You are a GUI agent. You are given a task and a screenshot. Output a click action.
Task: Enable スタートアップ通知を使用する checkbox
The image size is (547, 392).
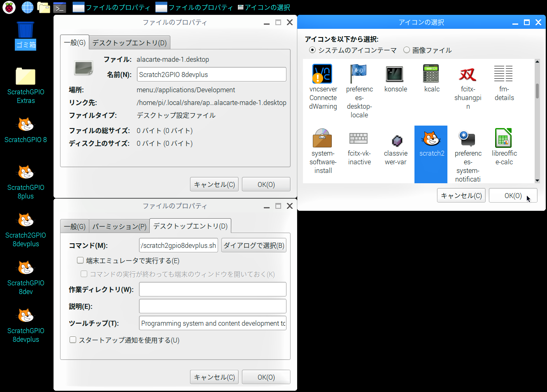point(73,340)
